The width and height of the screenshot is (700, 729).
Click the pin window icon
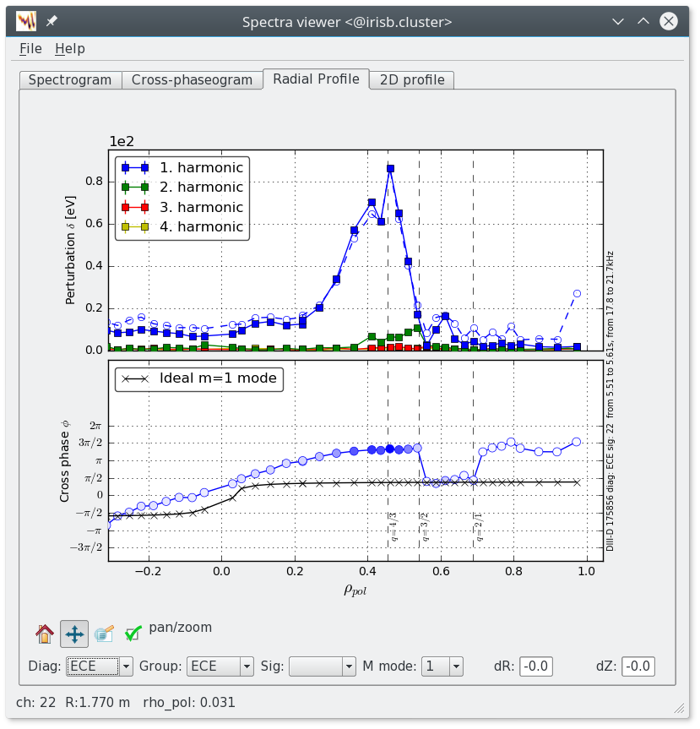(x=52, y=21)
